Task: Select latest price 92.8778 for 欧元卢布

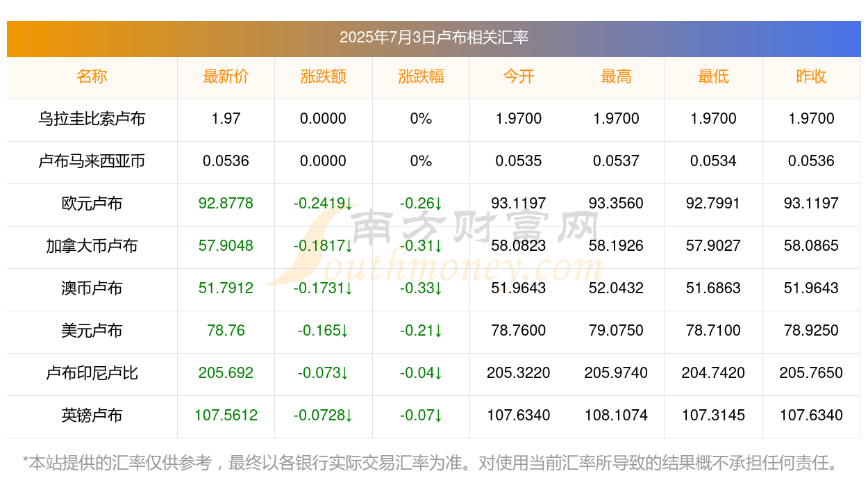Action: (226, 204)
